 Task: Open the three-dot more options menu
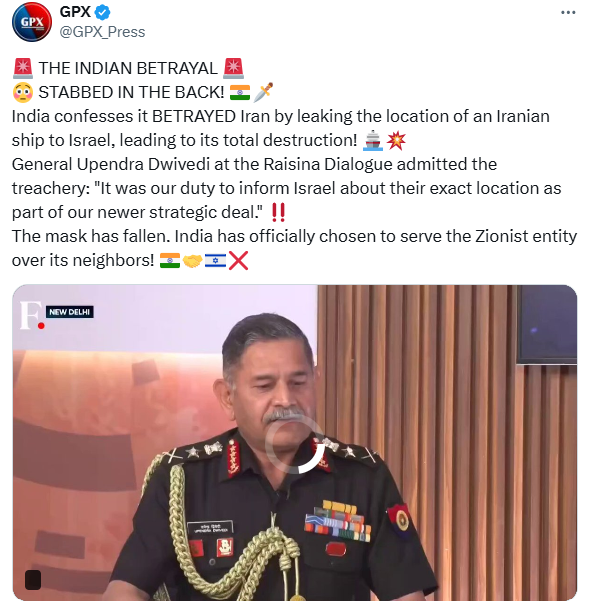point(568,13)
